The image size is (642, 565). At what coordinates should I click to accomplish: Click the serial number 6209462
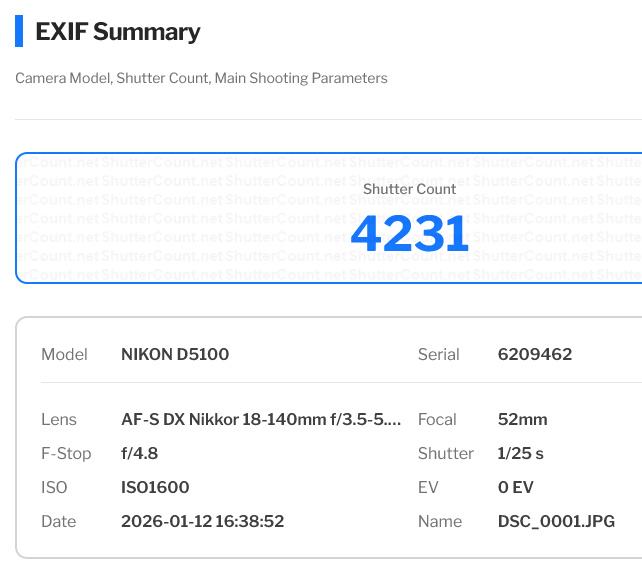coord(535,354)
